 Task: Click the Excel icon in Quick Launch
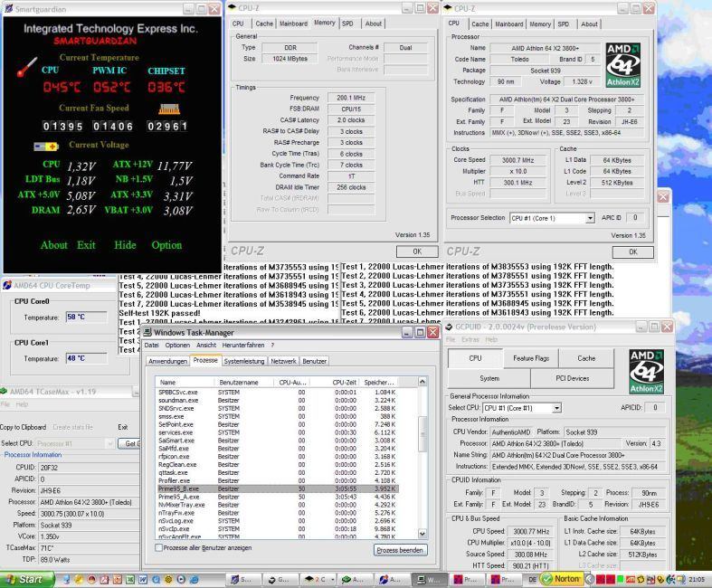pos(130,579)
